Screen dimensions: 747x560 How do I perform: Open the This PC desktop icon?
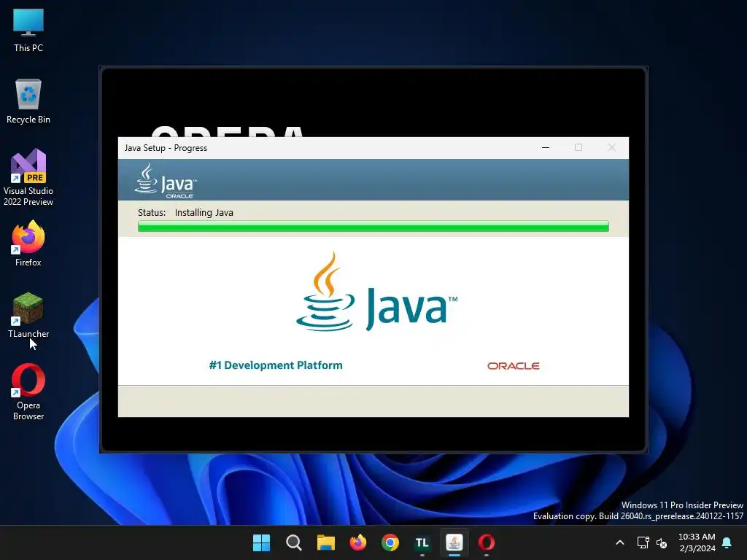(28, 31)
